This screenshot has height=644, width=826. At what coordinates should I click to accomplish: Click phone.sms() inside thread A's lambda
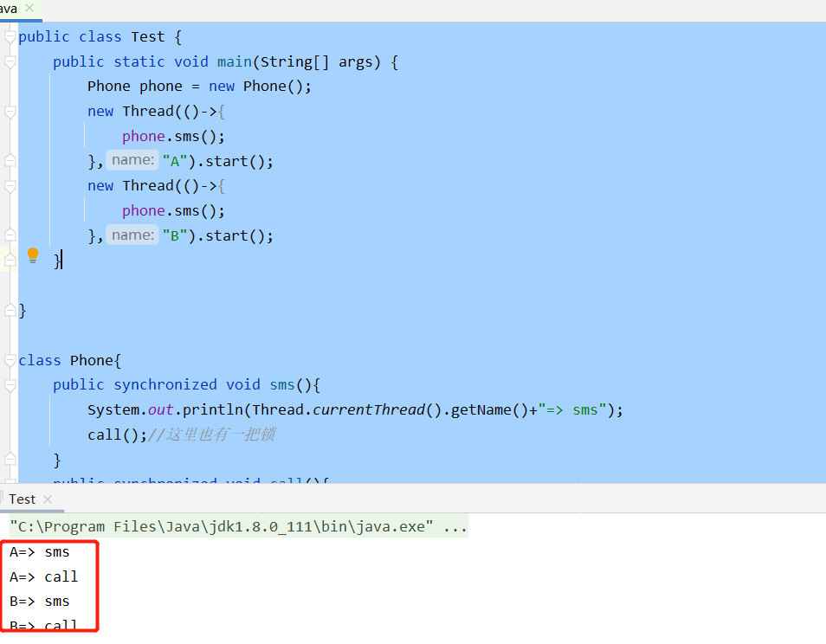tap(173, 137)
